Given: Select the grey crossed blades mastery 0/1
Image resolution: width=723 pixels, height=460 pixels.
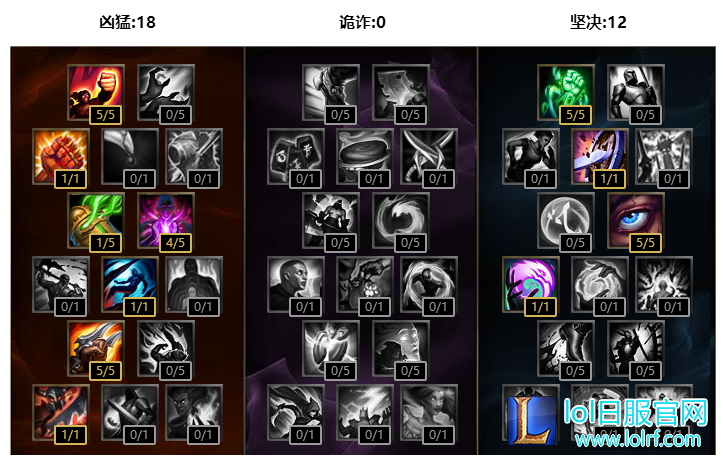Looking at the screenshot, I should tap(429, 157).
